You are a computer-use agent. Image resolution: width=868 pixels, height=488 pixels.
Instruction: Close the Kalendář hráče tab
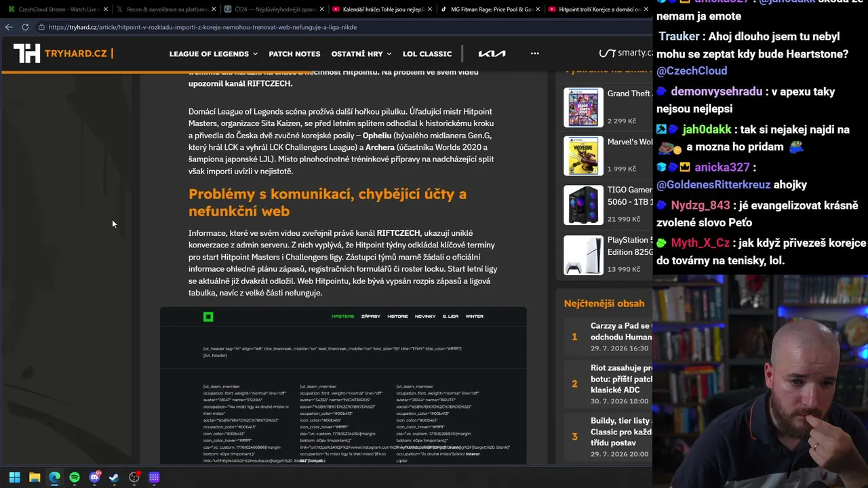point(431,9)
